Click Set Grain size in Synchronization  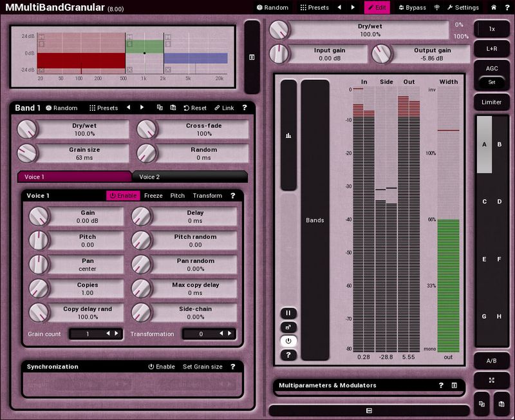point(203,367)
